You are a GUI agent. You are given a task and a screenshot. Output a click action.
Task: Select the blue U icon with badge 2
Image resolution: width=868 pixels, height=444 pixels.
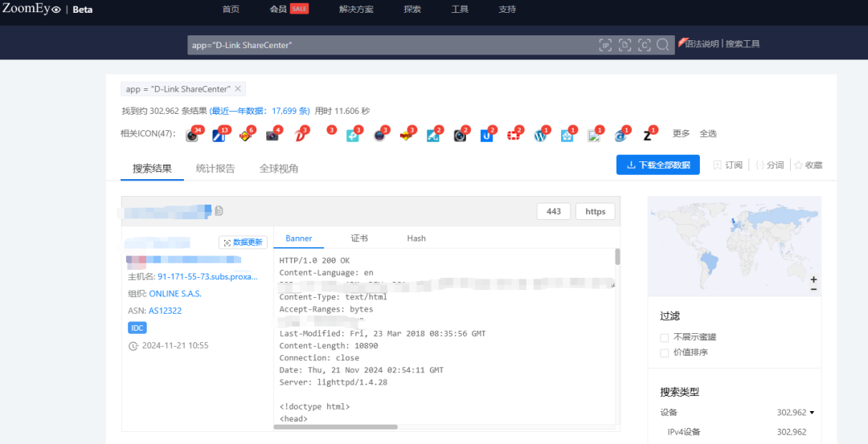pyautogui.click(x=486, y=136)
